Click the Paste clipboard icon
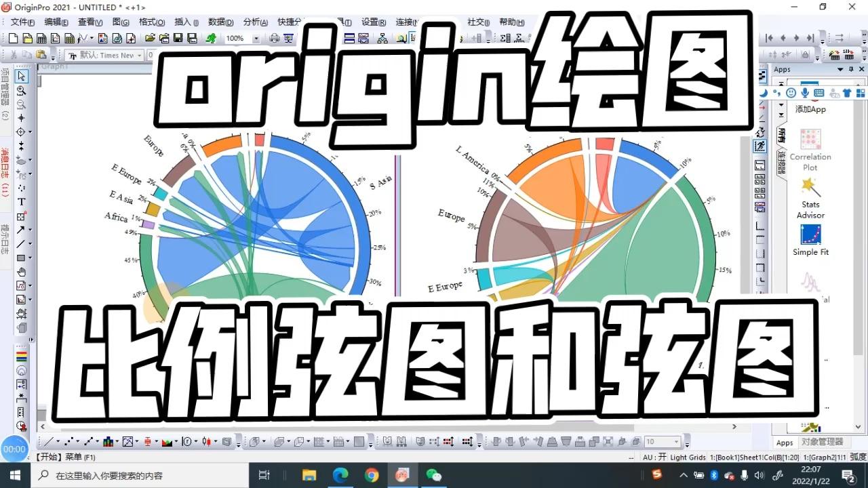The height and width of the screenshot is (488, 868). (41, 55)
